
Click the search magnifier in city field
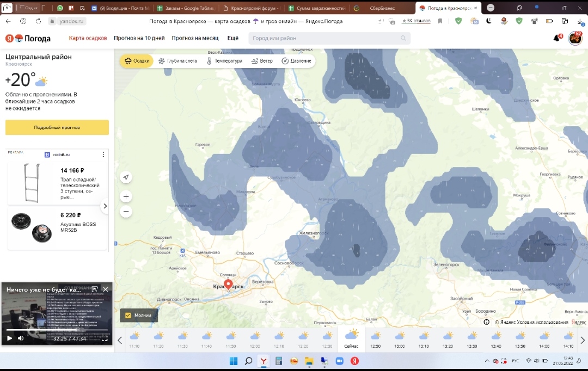(403, 38)
